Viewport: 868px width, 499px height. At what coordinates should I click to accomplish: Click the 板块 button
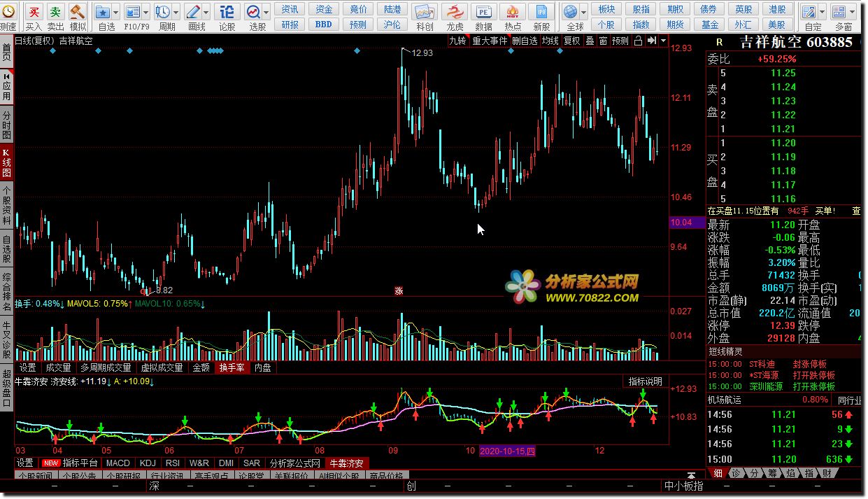pyautogui.click(x=607, y=9)
